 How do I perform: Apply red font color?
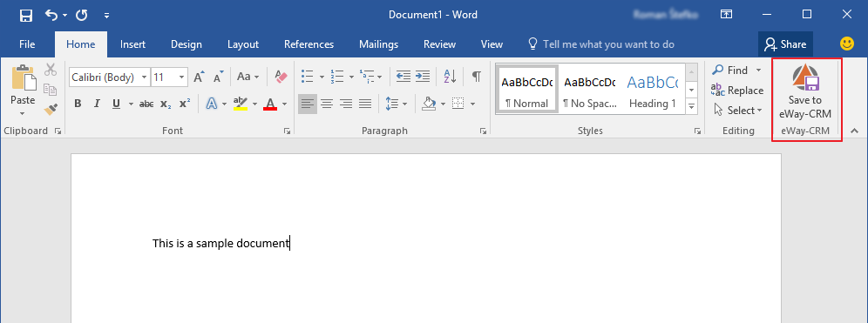point(270,104)
